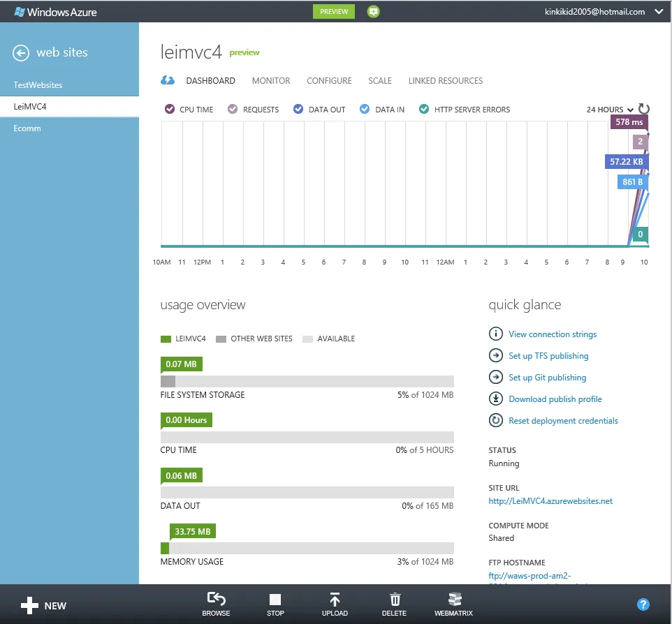The image size is (672, 624).
Task: Toggle the DATA OUT metric checkbox
Action: (298, 109)
